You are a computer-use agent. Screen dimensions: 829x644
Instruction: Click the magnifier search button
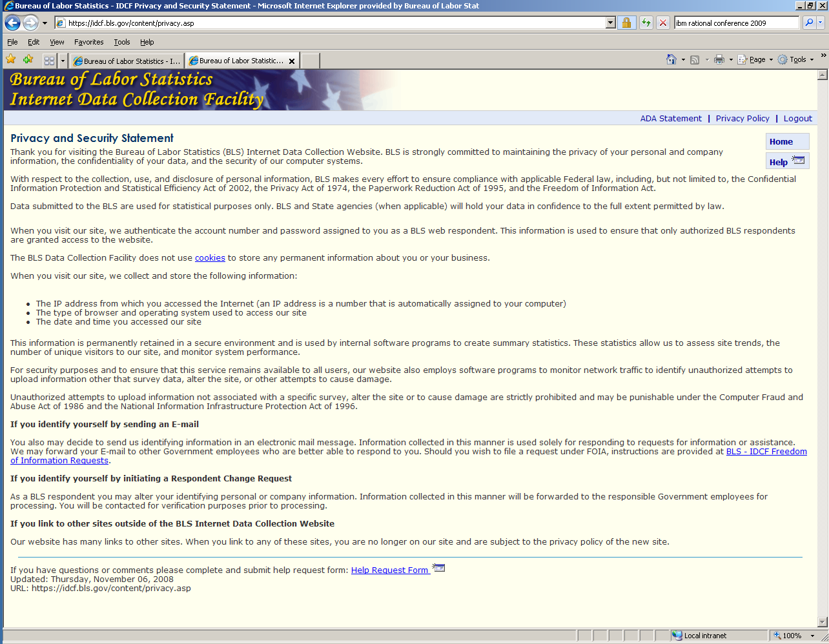click(x=808, y=23)
